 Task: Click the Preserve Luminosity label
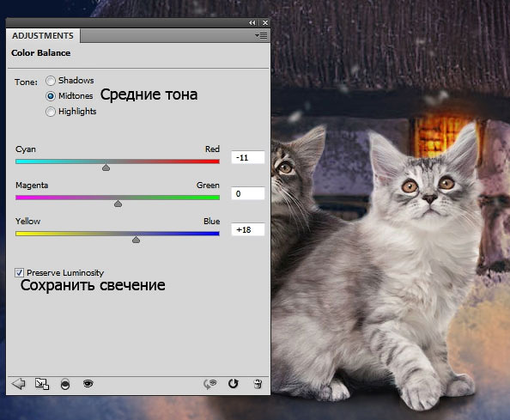tap(65, 272)
